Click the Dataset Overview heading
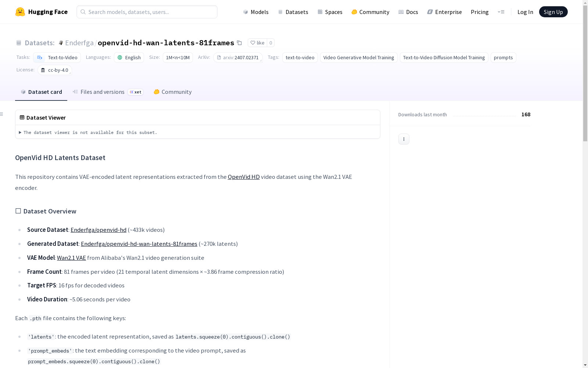588x368 pixels. tap(46, 211)
